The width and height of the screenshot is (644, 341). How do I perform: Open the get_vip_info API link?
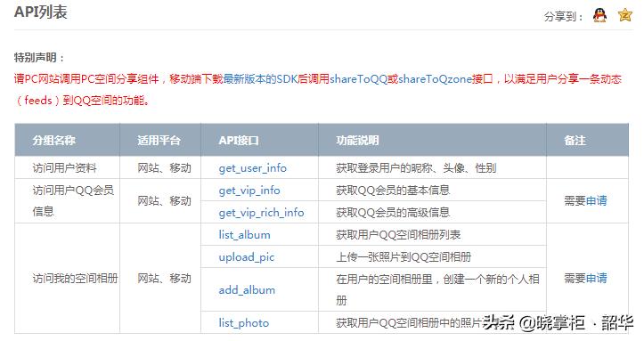point(249,191)
